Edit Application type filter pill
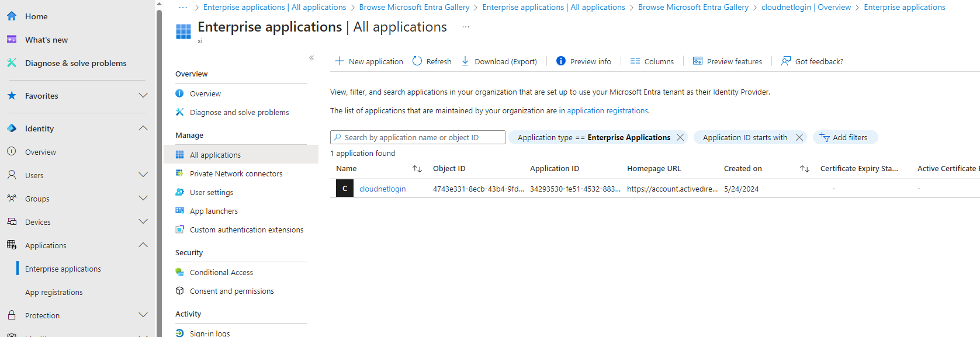The width and height of the screenshot is (980, 337). pos(594,137)
